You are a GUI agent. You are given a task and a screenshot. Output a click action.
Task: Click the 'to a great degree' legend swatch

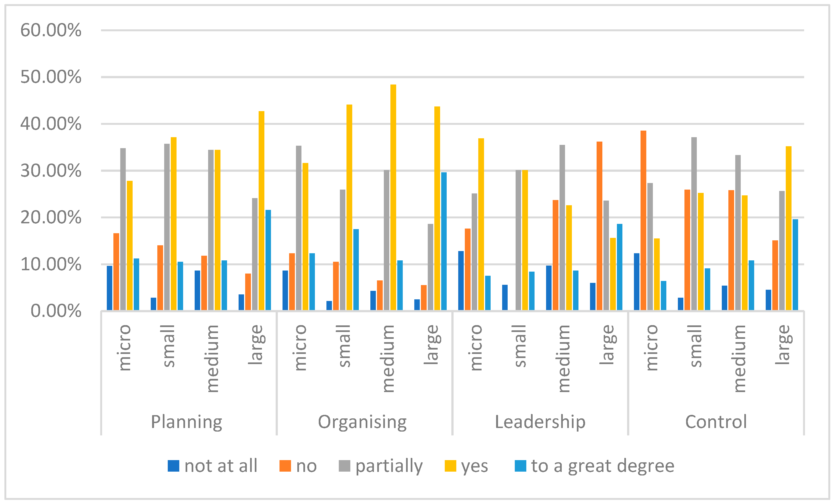coord(521,466)
